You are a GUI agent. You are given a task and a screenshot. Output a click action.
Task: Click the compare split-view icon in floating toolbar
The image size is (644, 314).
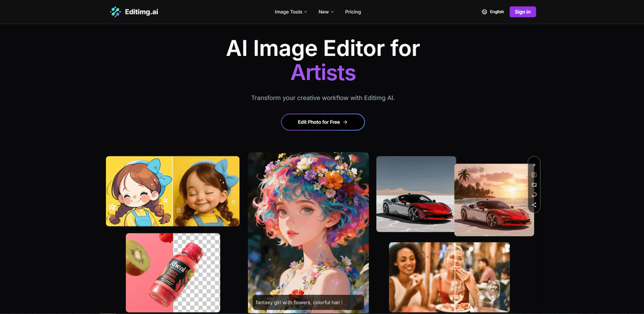tap(534, 175)
